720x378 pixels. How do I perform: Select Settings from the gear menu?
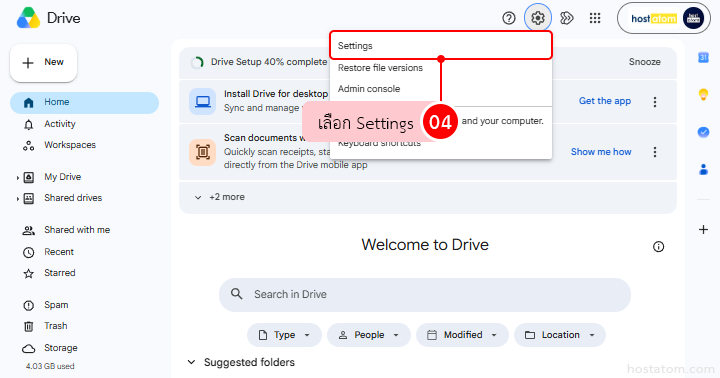(441, 45)
